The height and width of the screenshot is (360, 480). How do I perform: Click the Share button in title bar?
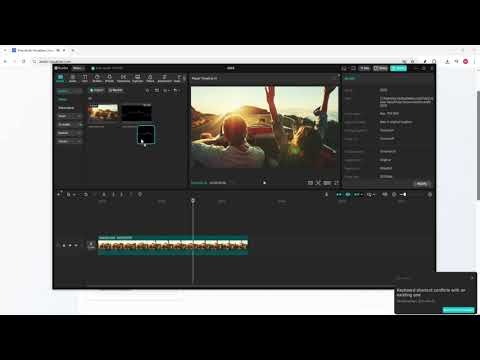(380, 68)
